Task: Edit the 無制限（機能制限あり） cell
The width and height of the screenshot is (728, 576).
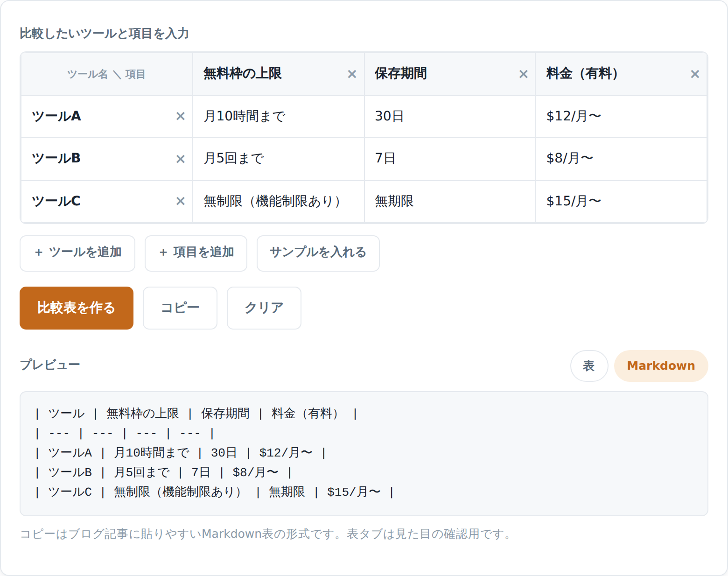Action: (279, 201)
